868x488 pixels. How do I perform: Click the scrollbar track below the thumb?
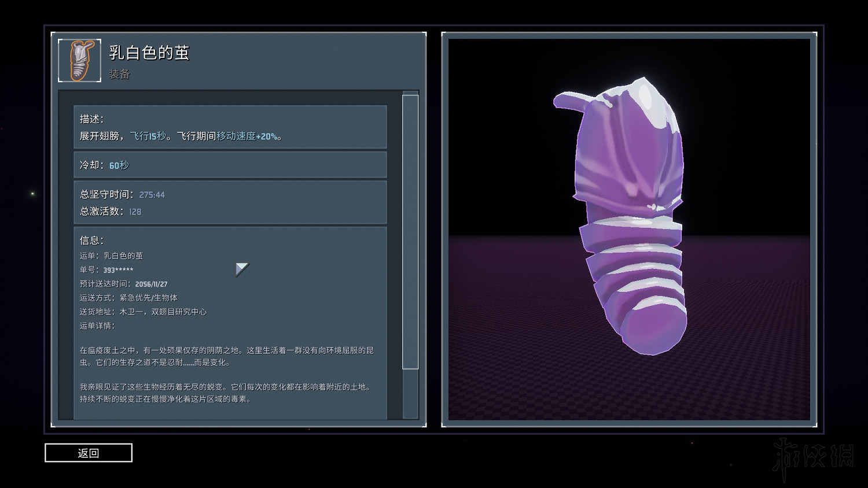click(x=410, y=393)
